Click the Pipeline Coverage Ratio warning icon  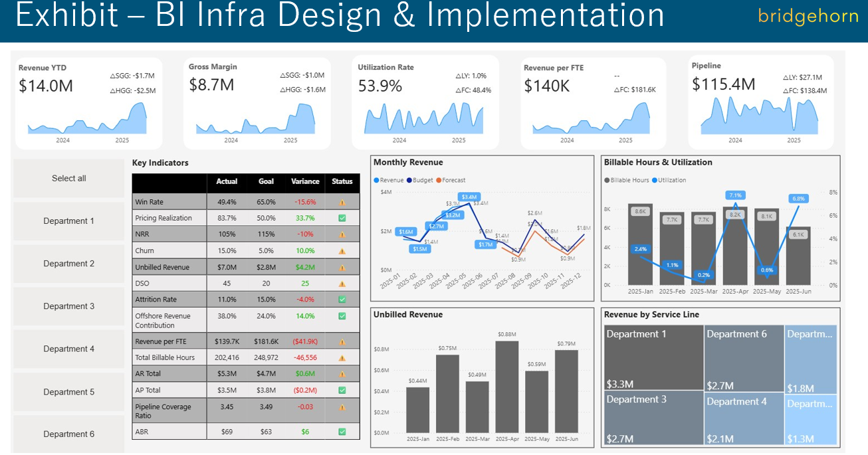pos(342,407)
